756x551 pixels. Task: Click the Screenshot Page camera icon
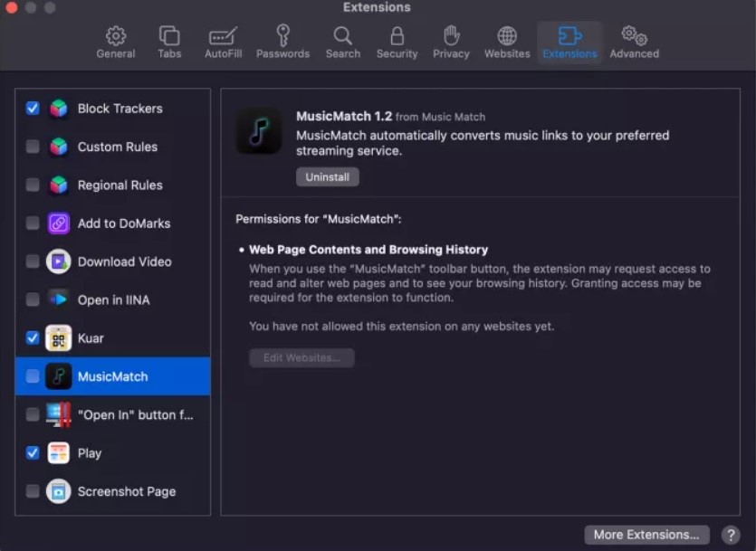[58, 491]
